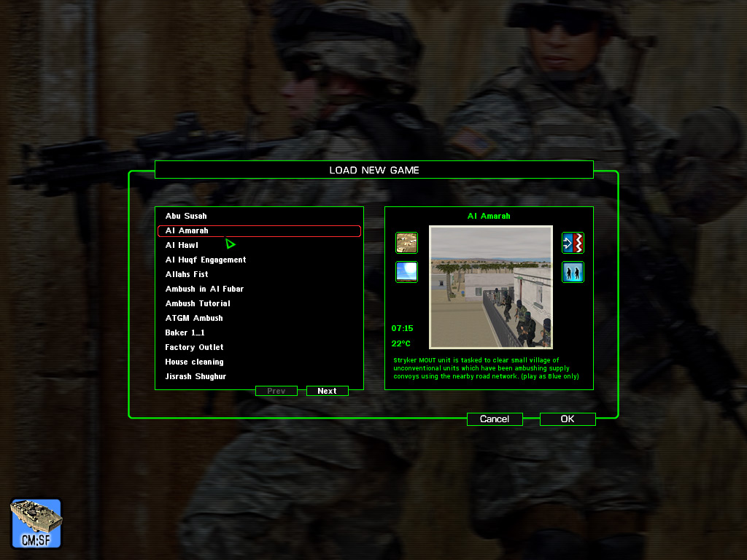Cancel the Load New Game dialog
The image size is (747, 560).
495,419
